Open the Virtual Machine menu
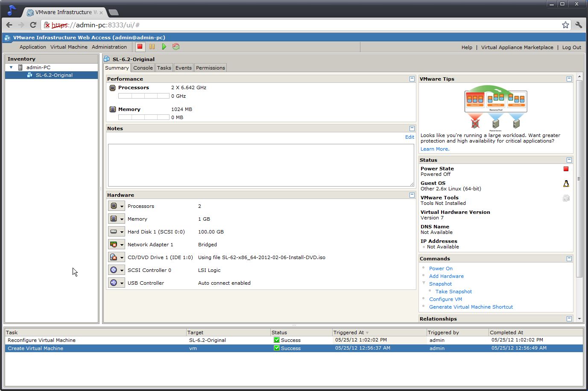 [69, 47]
